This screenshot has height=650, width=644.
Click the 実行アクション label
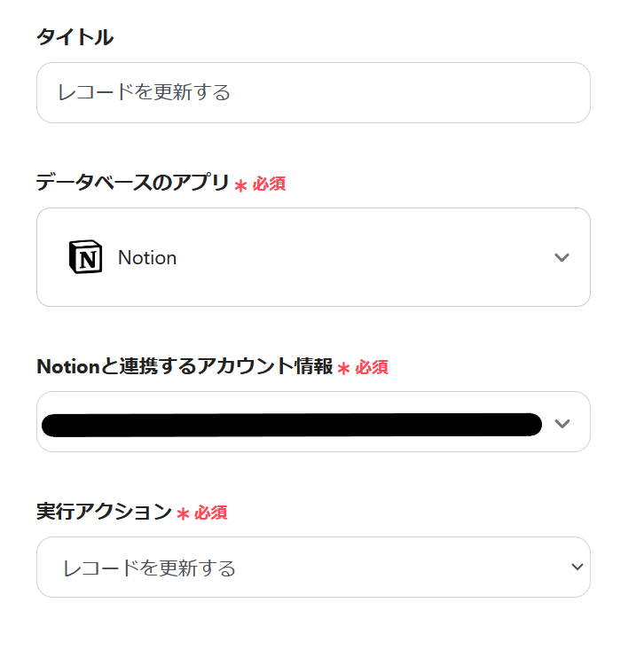pos(104,511)
